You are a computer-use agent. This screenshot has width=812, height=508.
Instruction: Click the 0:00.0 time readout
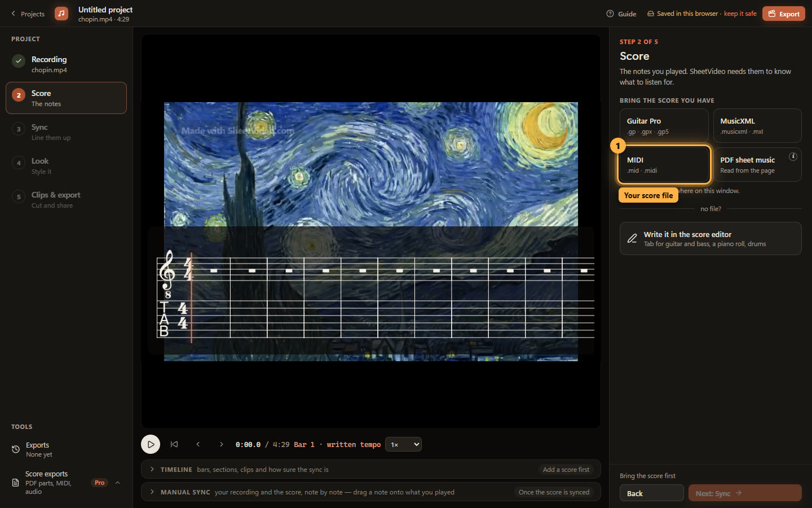248,444
